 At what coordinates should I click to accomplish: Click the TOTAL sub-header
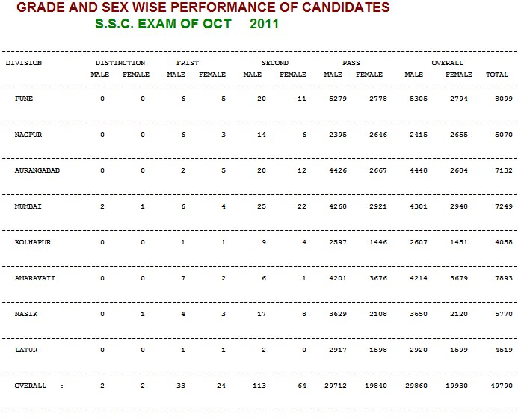point(497,75)
